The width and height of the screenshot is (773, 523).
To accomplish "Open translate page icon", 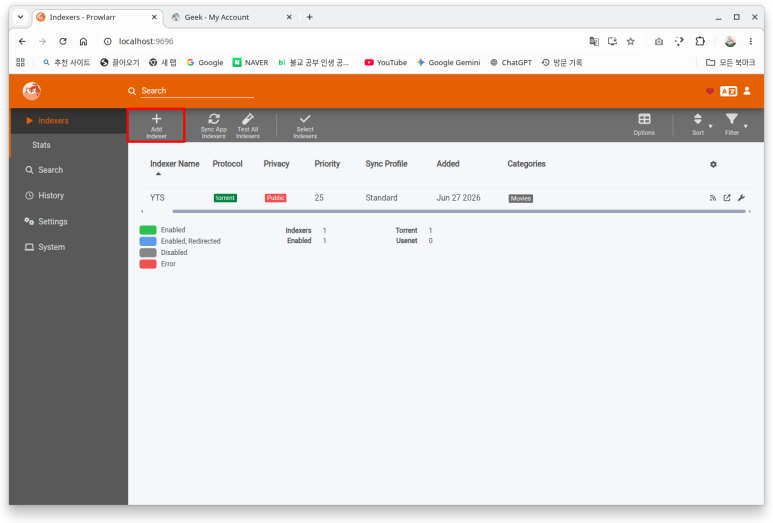I will pos(594,41).
